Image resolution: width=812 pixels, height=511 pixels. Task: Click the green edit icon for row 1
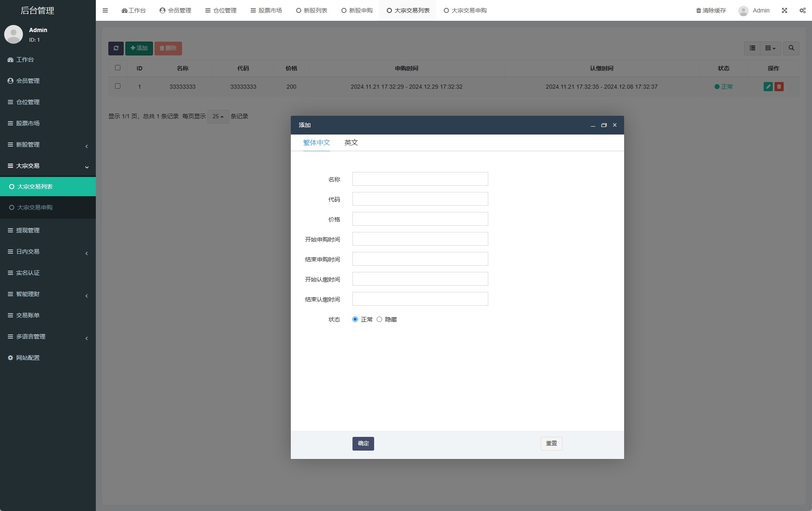(x=768, y=87)
